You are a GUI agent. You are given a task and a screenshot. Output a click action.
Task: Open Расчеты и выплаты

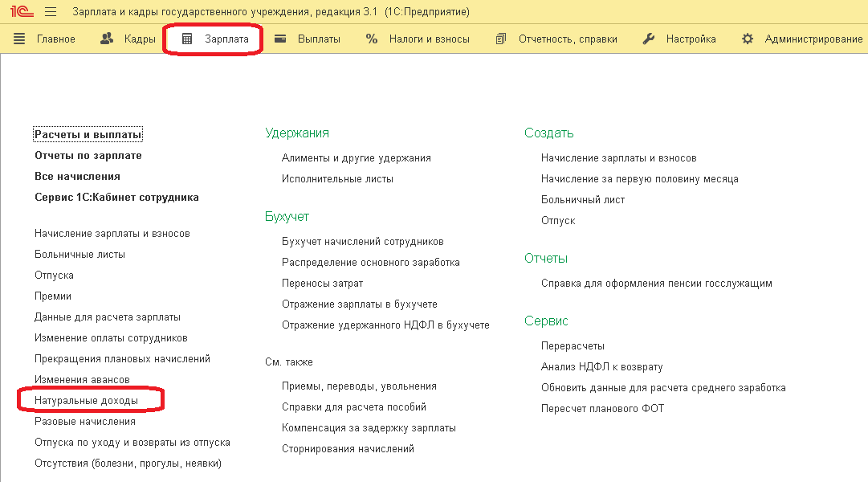point(88,135)
